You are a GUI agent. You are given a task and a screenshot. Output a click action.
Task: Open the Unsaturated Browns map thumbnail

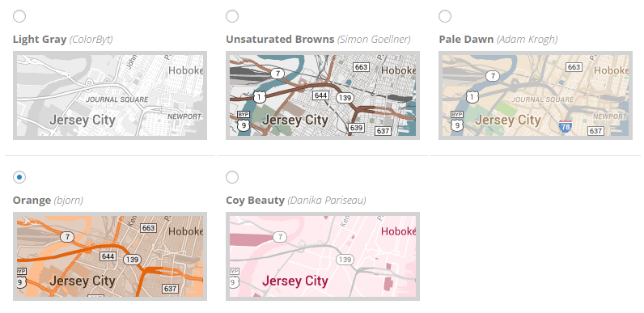[x=323, y=95]
